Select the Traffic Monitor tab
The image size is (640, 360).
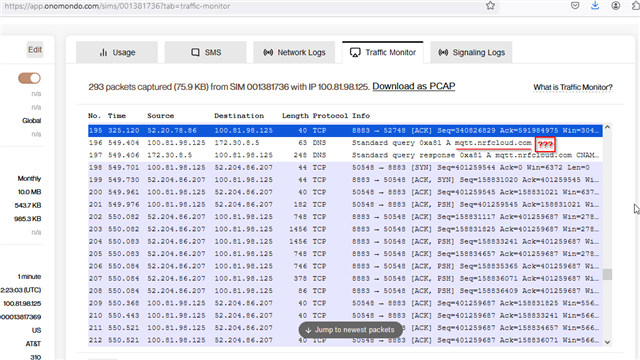(x=382, y=52)
